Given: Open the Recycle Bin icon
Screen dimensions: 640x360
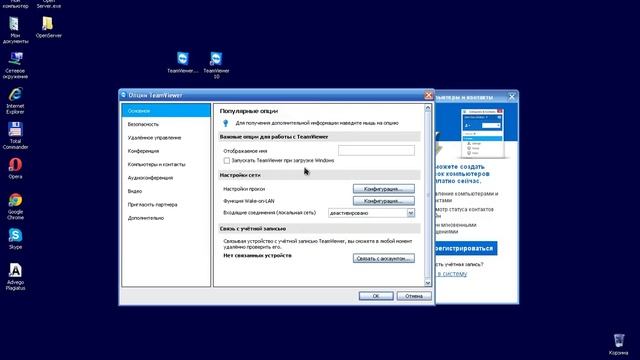Looking at the screenshot, I should click(x=618, y=344).
